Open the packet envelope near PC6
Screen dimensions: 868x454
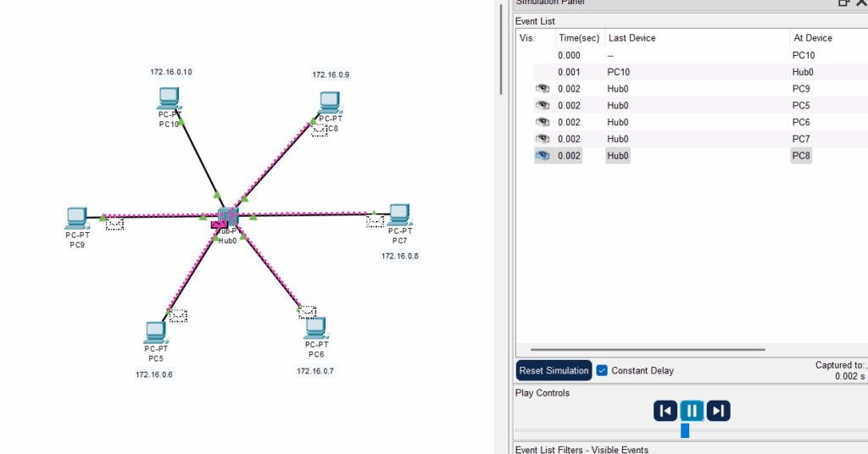307,312
